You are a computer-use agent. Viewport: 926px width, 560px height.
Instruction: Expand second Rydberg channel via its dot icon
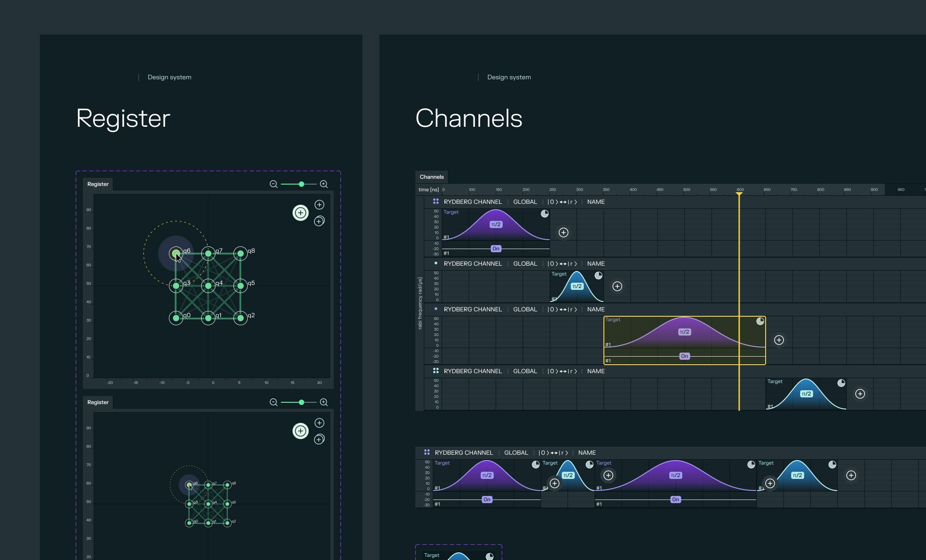[x=436, y=263]
